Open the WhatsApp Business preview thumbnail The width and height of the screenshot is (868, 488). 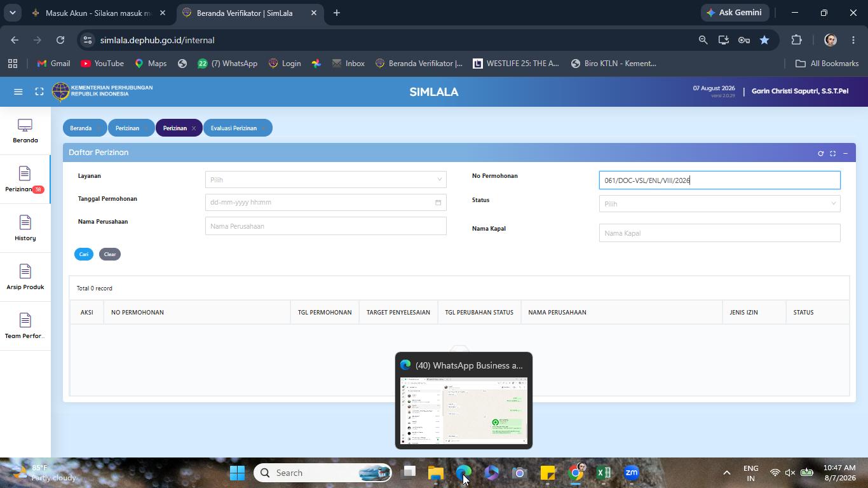pos(464,410)
